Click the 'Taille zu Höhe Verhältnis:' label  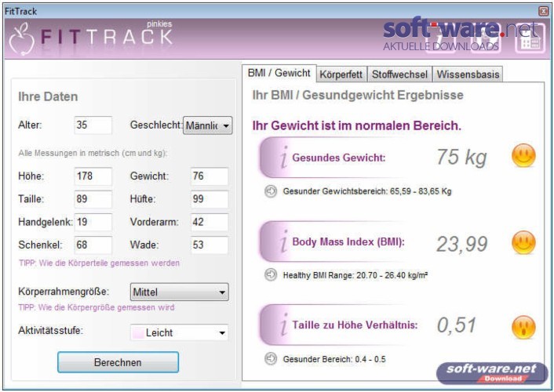[x=355, y=325]
